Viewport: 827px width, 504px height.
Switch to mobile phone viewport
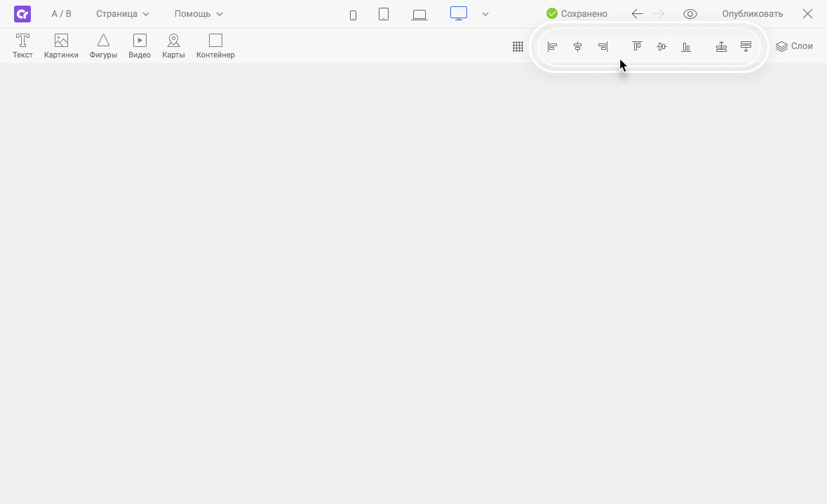[x=353, y=15]
